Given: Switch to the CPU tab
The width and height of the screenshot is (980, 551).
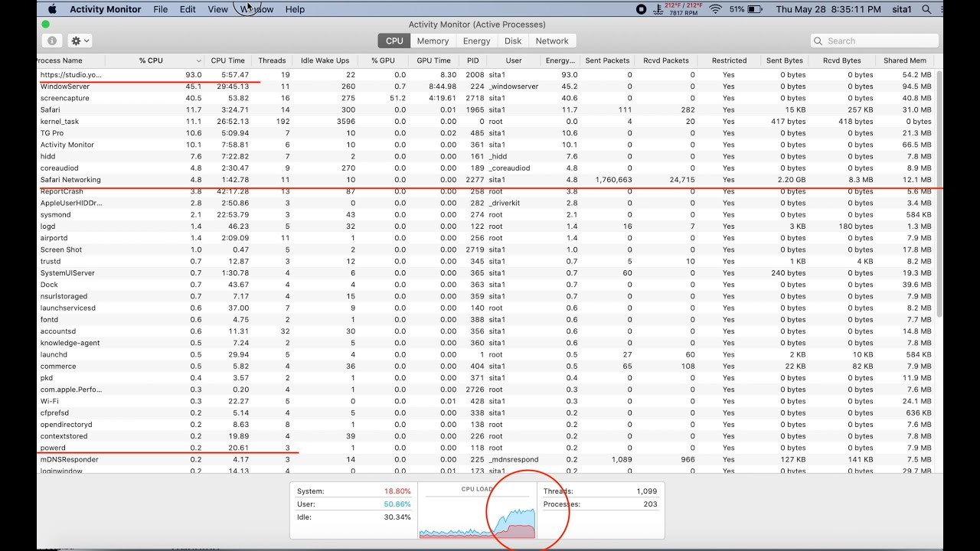Looking at the screenshot, I should pyautogui.click(x=394, y=41).
